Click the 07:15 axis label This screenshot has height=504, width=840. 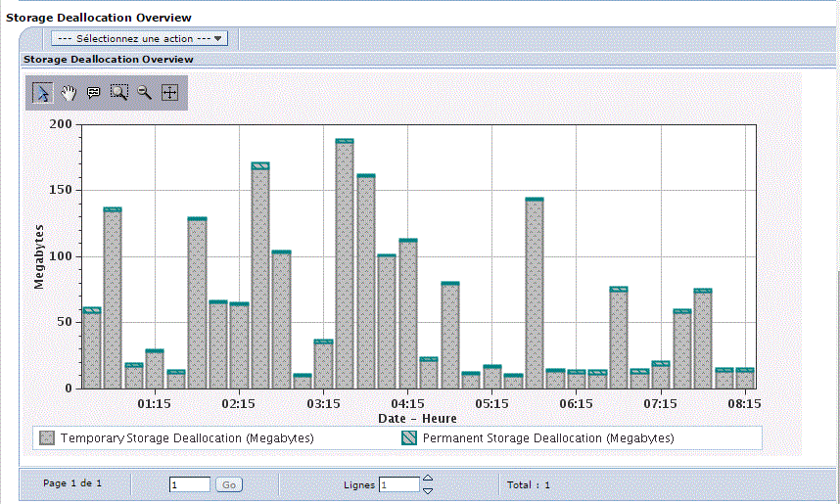click(660, 404)
